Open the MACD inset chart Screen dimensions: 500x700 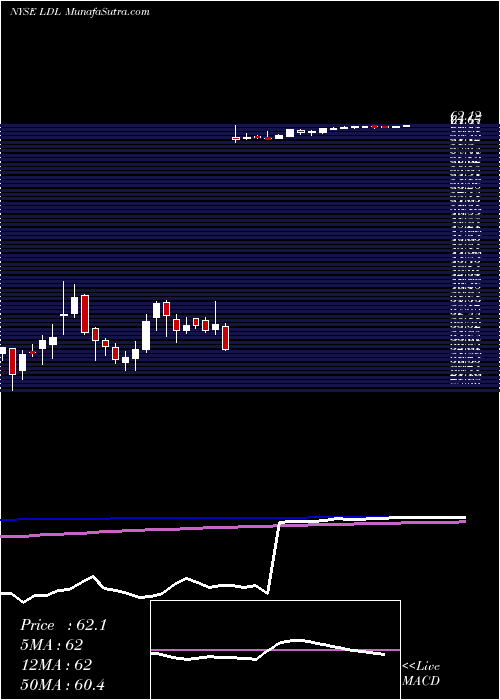tap(275, 650)
